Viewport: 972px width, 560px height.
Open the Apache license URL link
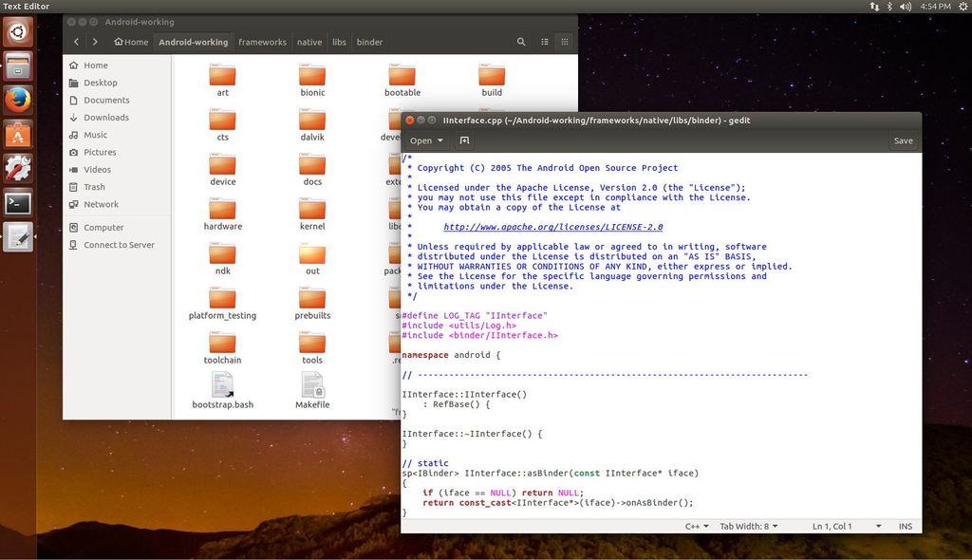pyautogui.click(x=552, y=227)
